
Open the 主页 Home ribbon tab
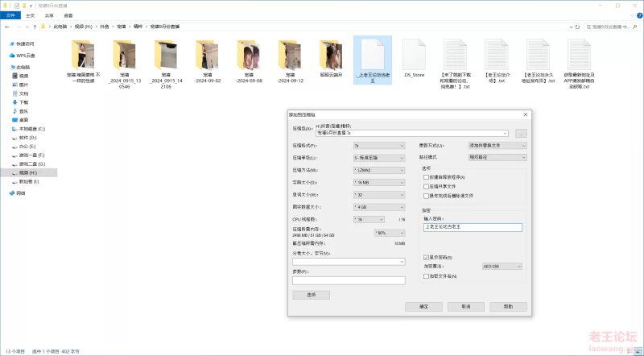[x=31, y=15]
